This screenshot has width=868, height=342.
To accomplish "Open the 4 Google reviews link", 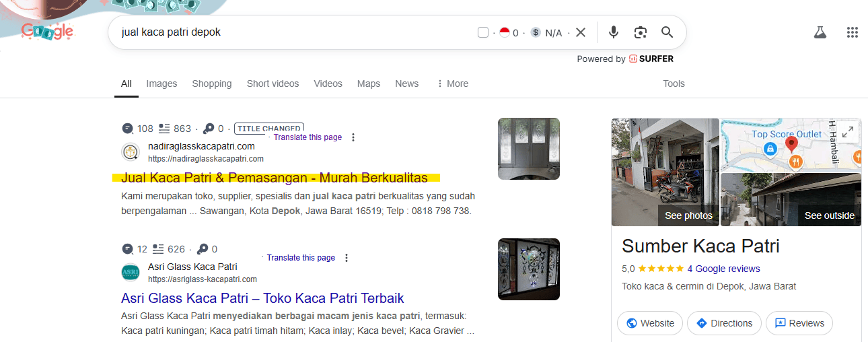I will 723,269.
